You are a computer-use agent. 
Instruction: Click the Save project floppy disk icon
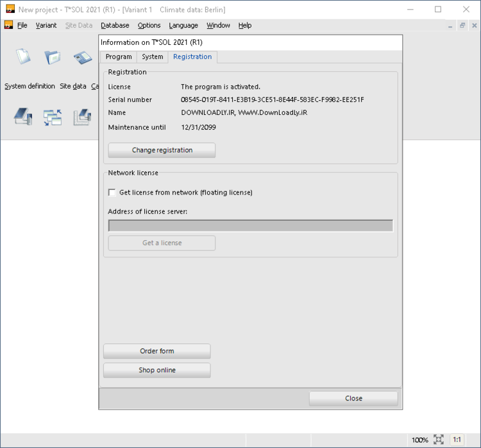pos(83,57)
